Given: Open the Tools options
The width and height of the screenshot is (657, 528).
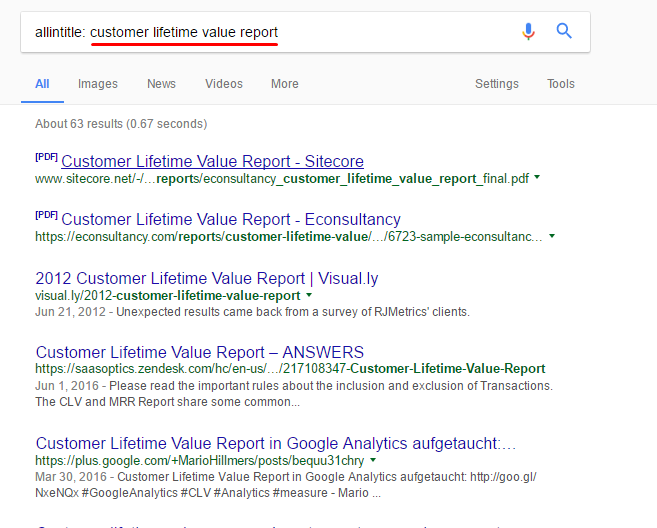Looking at the screenshot, I should [561, 84].
